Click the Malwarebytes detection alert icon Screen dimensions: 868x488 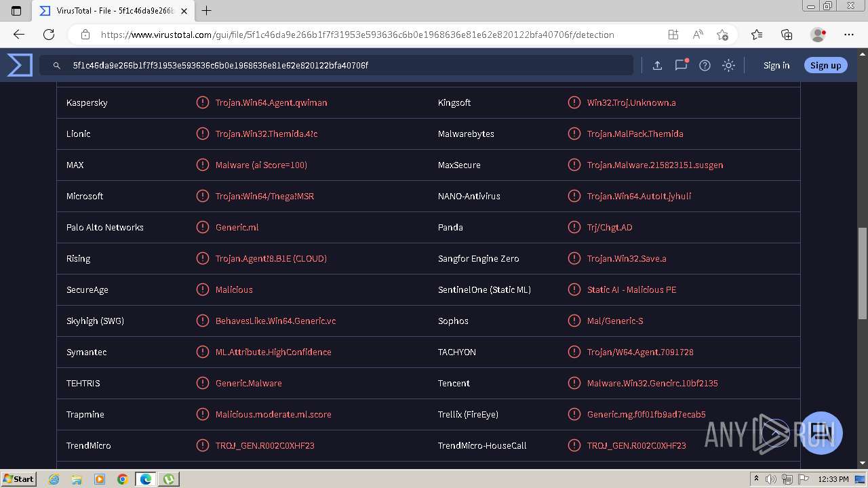pyautogui.click(x=574, y=134)
